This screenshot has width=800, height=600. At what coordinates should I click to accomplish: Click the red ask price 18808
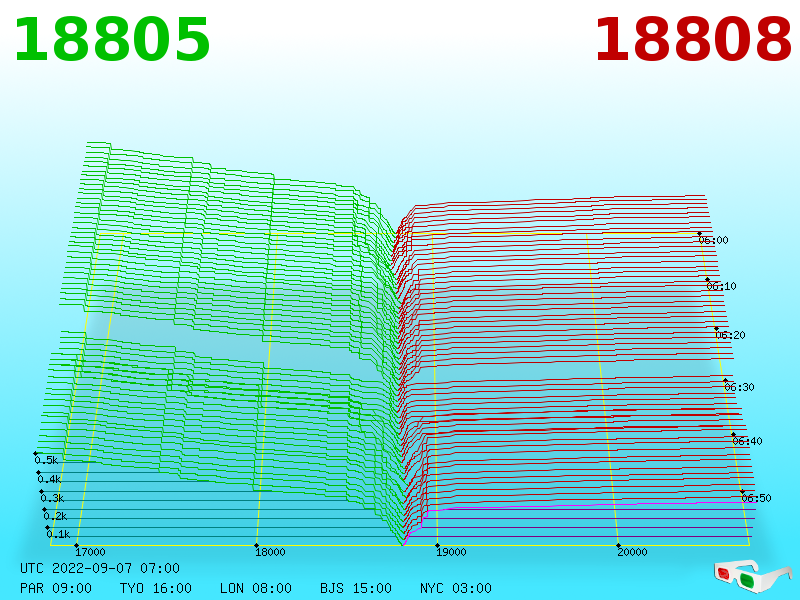pyautogui.click(x=693, y=40)
